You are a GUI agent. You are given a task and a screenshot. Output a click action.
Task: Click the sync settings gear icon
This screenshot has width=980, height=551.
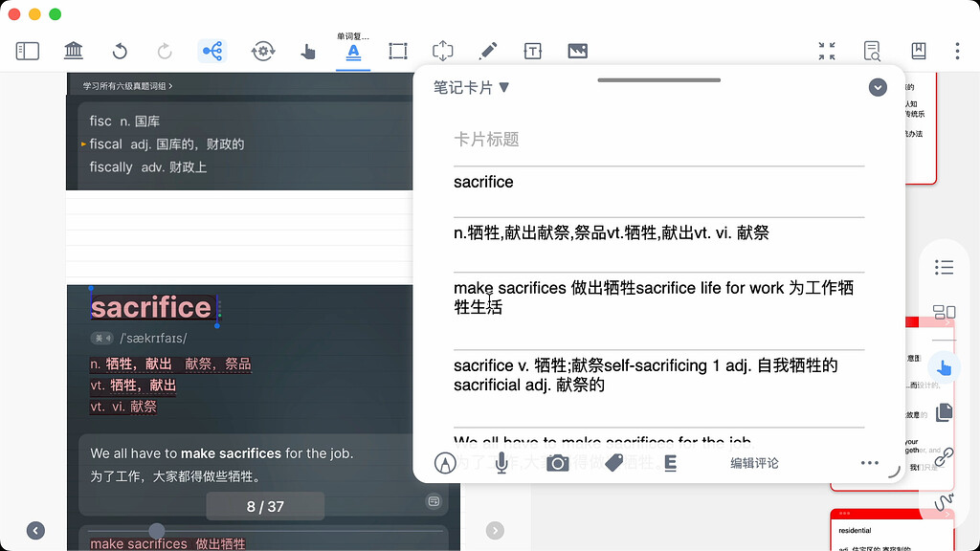coord(263,51)
